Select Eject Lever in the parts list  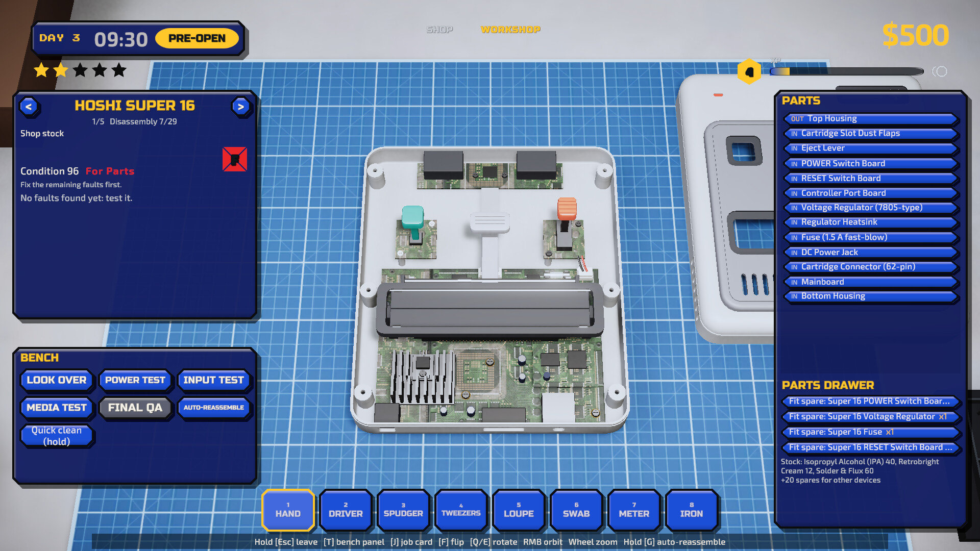[871, 148]
